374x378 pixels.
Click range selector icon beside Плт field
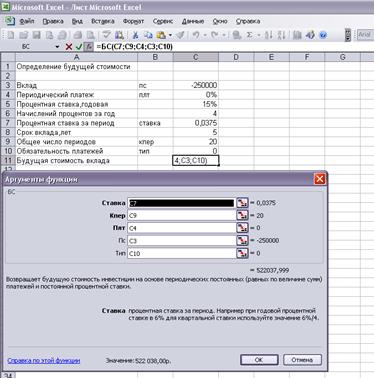(x=242, y=228)
